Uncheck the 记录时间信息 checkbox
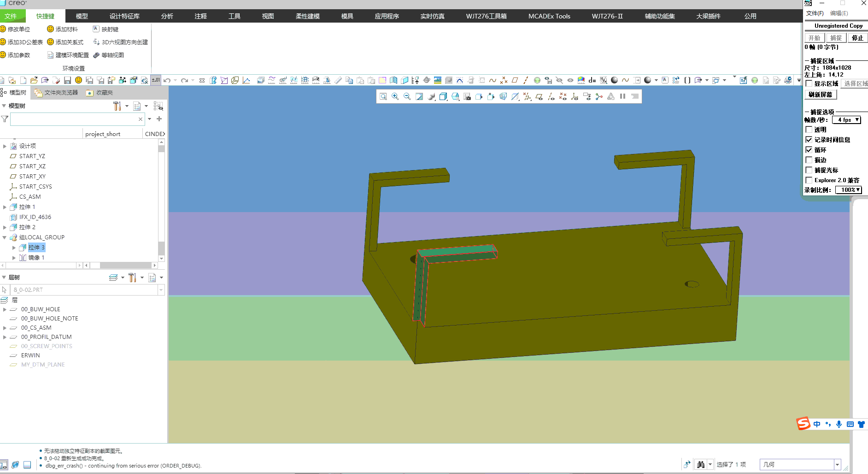The image size is (868, 474). click(809, 140)
